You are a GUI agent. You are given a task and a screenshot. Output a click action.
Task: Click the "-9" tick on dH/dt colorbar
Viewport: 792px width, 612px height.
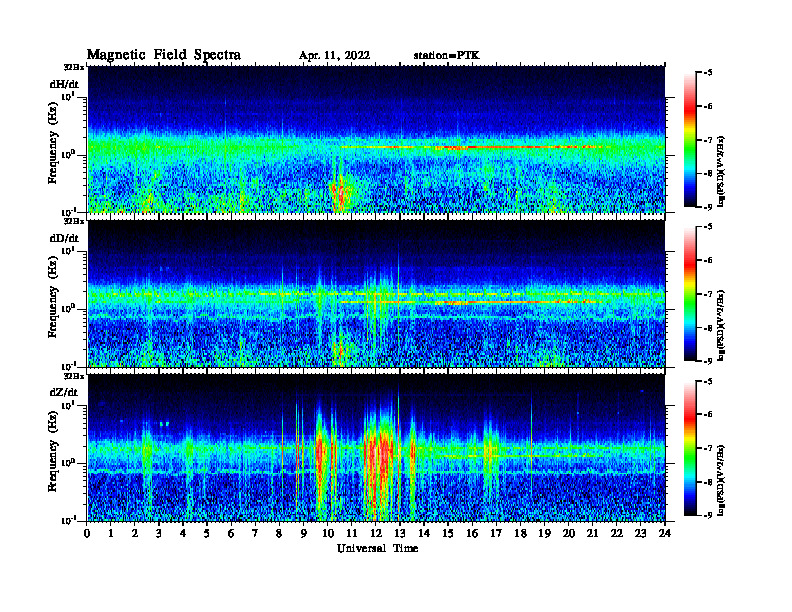pyautogui.click(x=709, y=207)
